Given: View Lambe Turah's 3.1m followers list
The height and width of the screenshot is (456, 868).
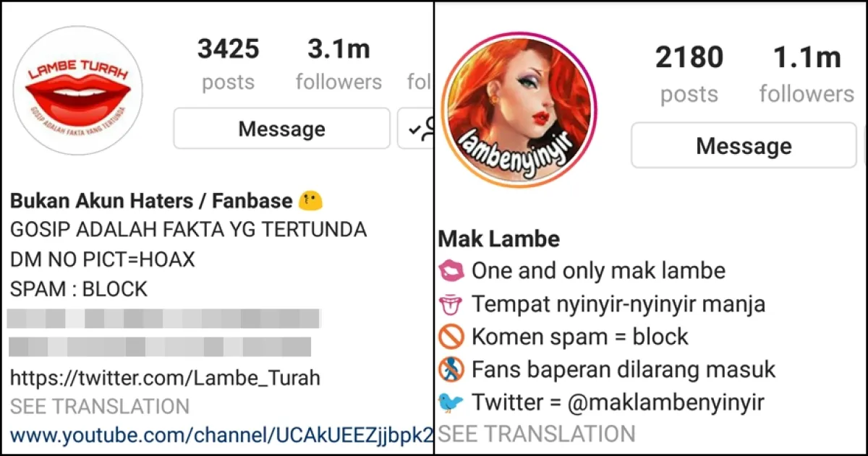Looking at the screenshot, I should (339, 65).
